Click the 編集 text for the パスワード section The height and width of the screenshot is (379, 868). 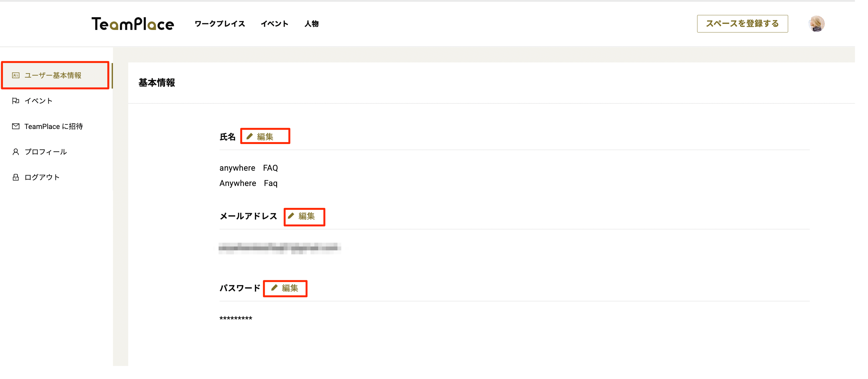(x=290, y=288)
